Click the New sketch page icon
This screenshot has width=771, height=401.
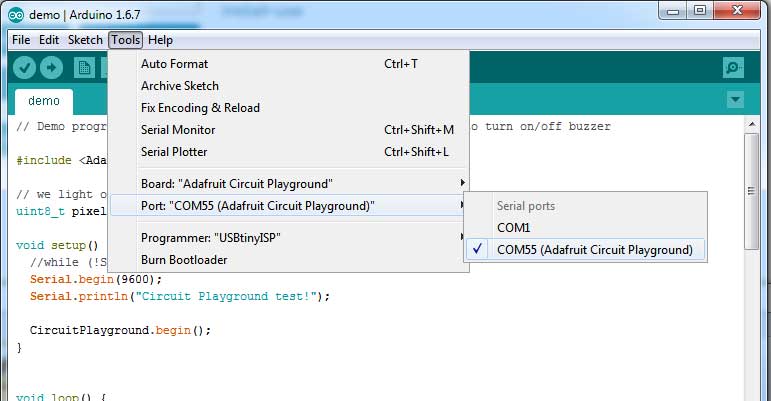(x=84, y=68)
